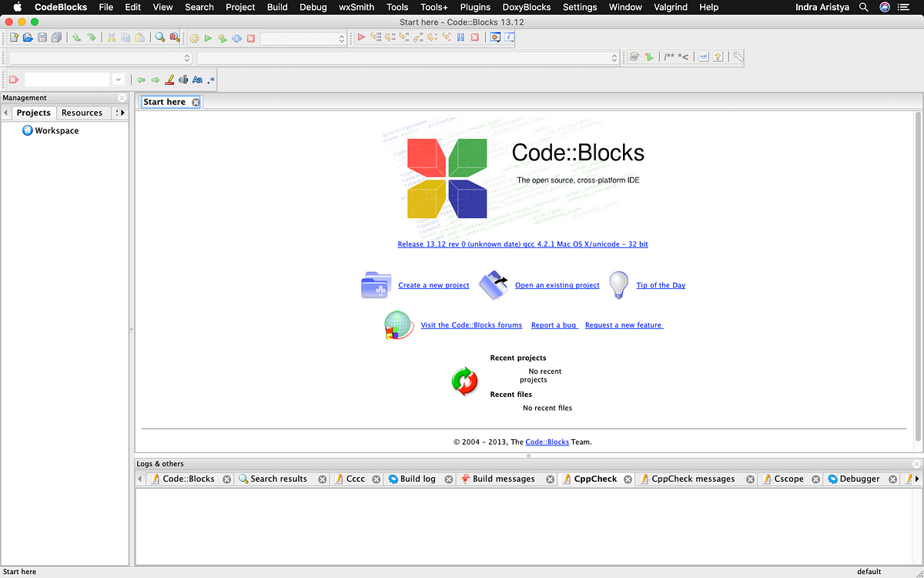The height and width of the screenshot is (578, 924).
Task: Click the Rebuild icon
Action: click(236, 38)
